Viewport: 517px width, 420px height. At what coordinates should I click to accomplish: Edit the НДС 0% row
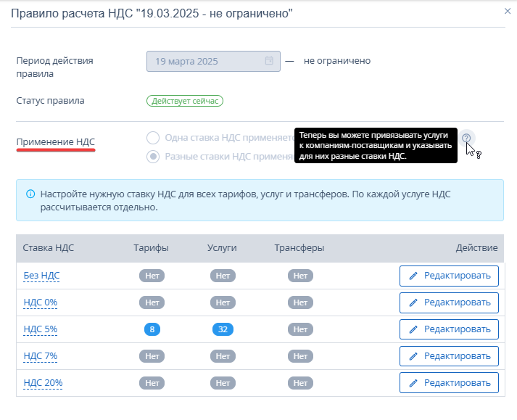[449, 302]
